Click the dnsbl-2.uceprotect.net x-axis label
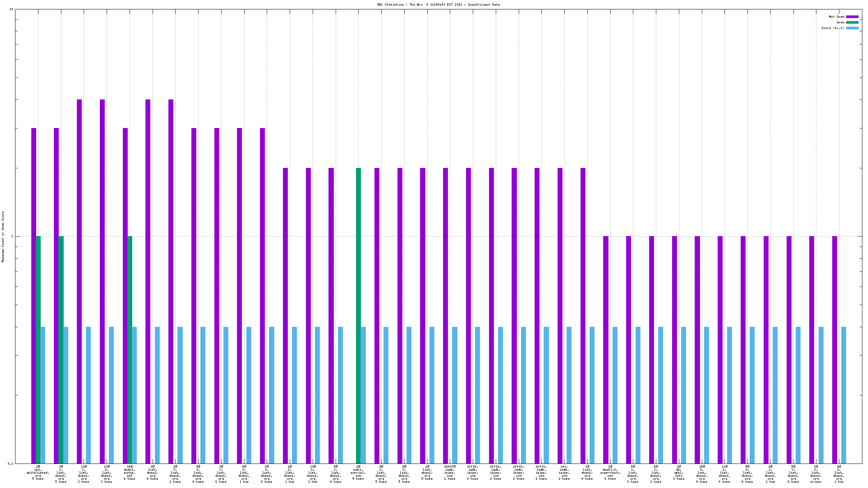Viewport: 868px width, 488px height. click(x=610, y=473)
